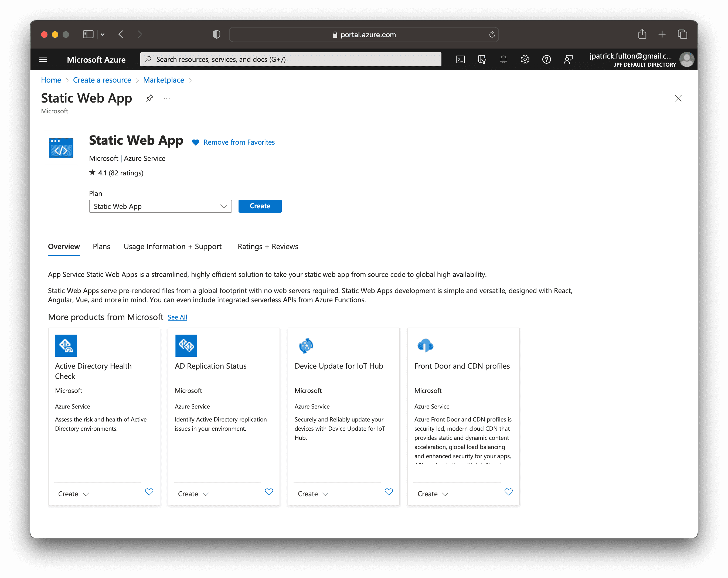Screen dimensions: 728x578
Task: Open the Azure portal hamburger menu
Action: pos(43,59)
